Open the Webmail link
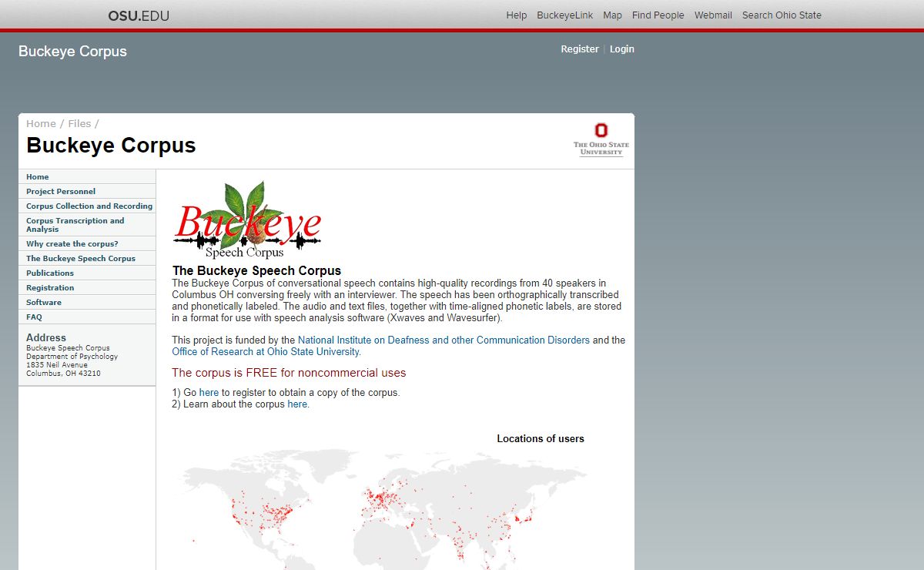The width and height of the screenshot is (924, 570). (713, 15)
